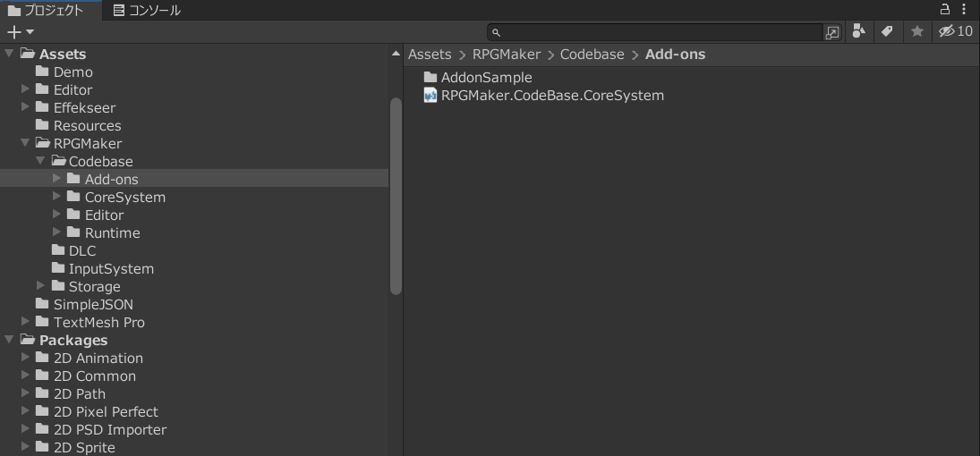Viewport: 980px width, 456px height.
Task: Toggle hidden packages visibility eye icon
Action: 955,31
